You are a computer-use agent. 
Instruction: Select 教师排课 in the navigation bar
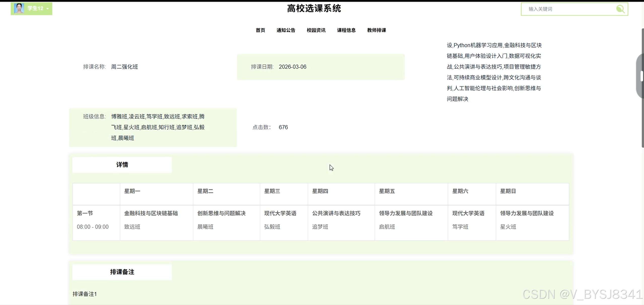click(x=376, y=30)
